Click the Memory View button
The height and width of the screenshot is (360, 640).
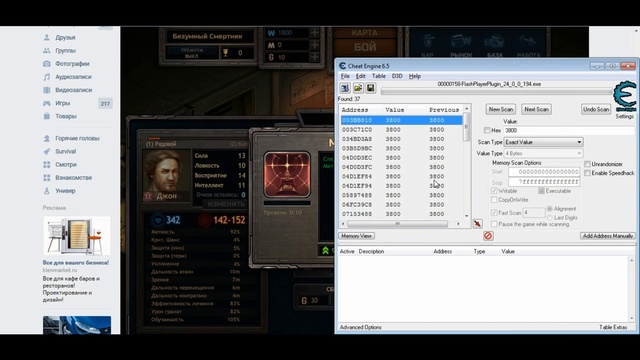pos(357,236)
